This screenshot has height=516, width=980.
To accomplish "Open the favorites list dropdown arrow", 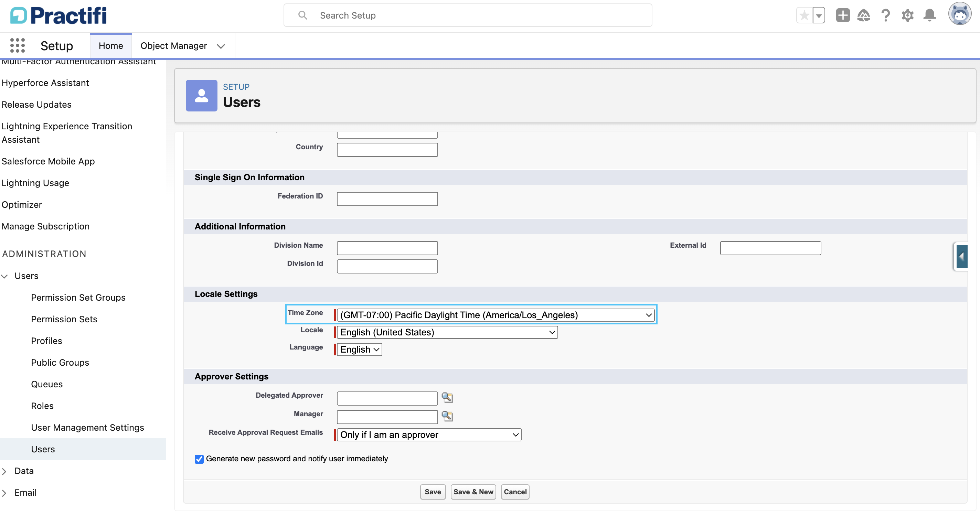I will 819,15.
